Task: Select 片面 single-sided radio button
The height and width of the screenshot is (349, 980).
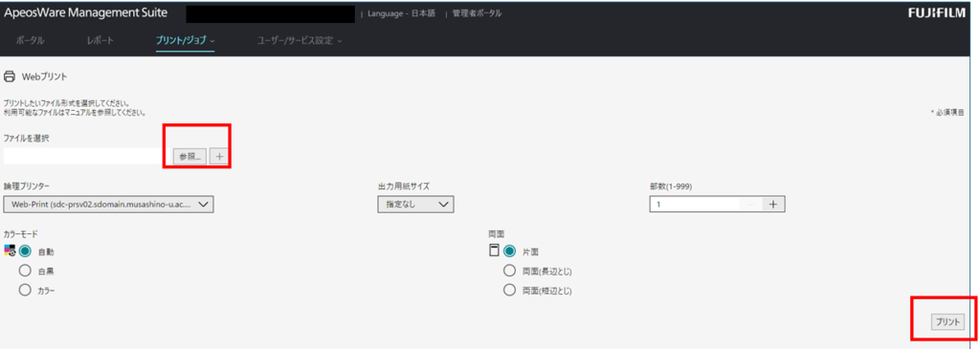Action: pos(509,251)
